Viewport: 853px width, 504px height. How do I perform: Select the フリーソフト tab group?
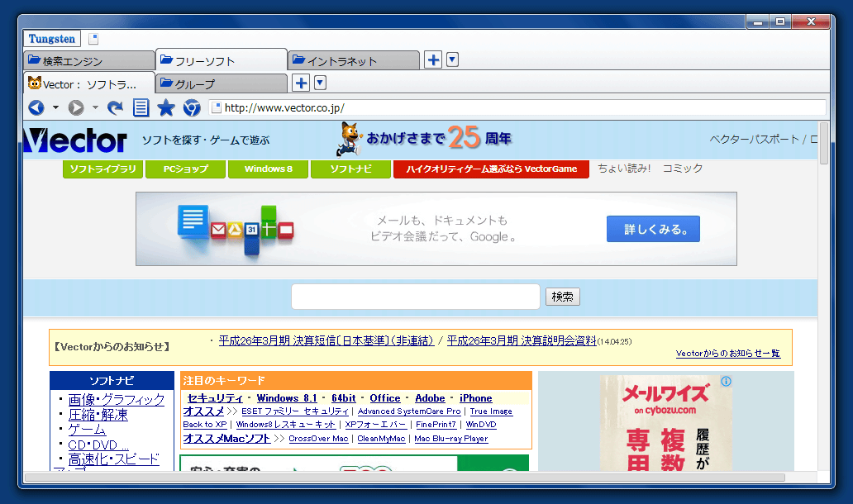click(222, 60)
